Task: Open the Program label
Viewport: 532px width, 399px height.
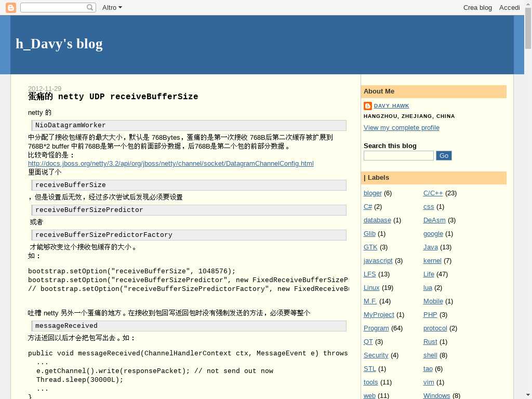Action: [x=376, y=328]
